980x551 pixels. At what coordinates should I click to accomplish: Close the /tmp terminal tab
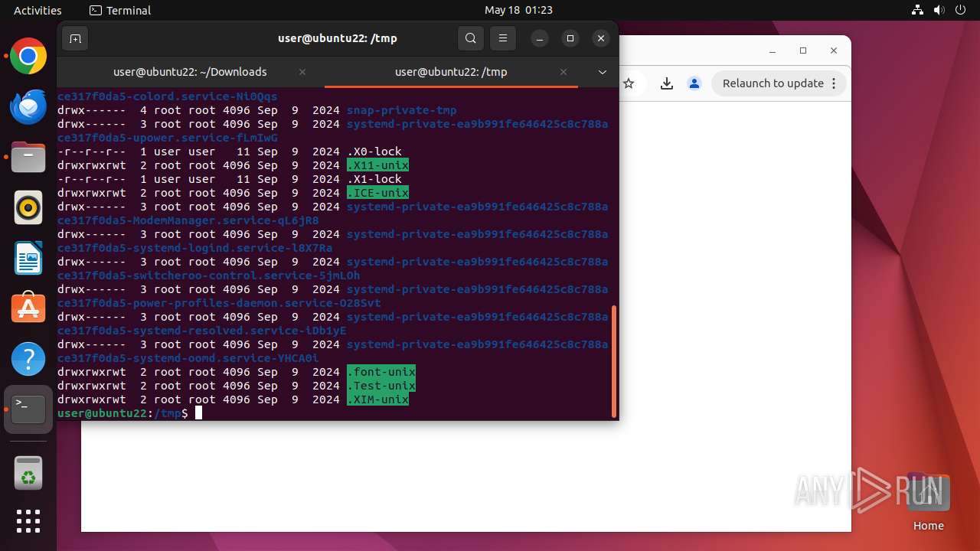(x=563, y=72)
